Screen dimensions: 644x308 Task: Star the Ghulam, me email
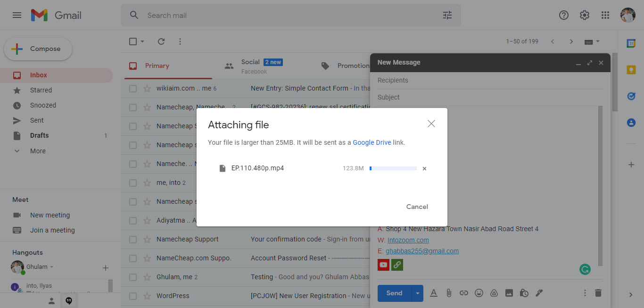pos(147,277)
